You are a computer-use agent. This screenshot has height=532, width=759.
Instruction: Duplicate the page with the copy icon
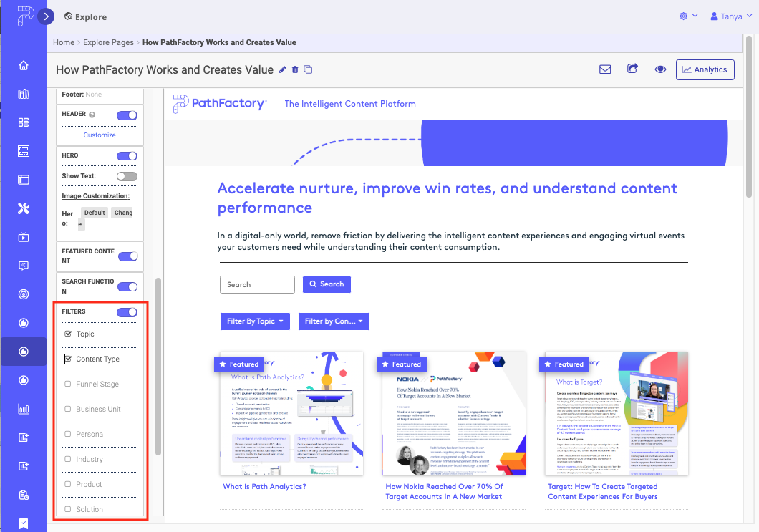pyautogui.click(x=309, y=71)
